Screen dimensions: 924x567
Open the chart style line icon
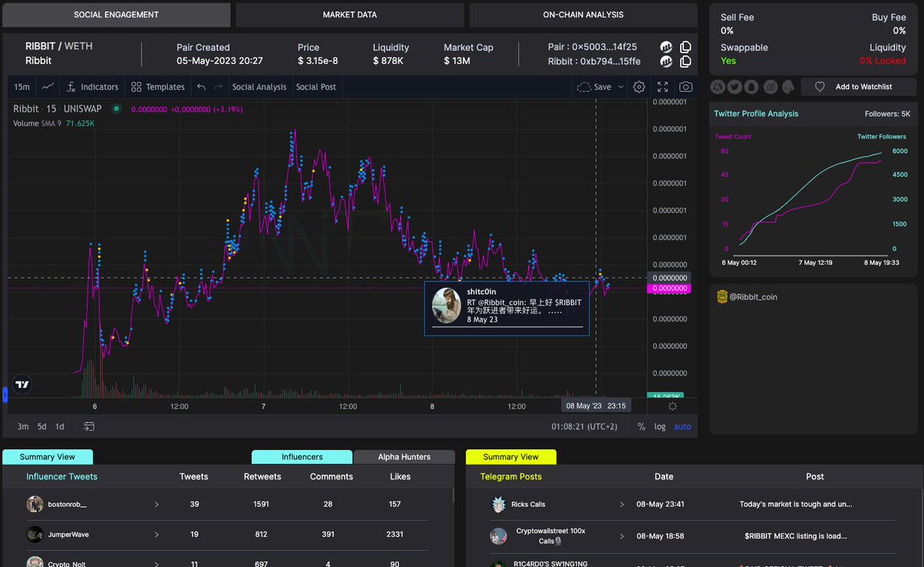48,87
